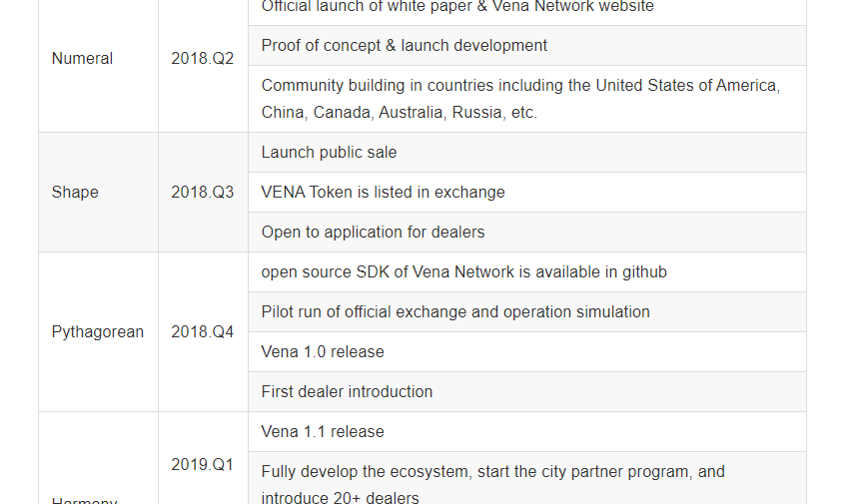
Task: Select the 2018.Q4 date cell
Action: click(x=202, y=332)
